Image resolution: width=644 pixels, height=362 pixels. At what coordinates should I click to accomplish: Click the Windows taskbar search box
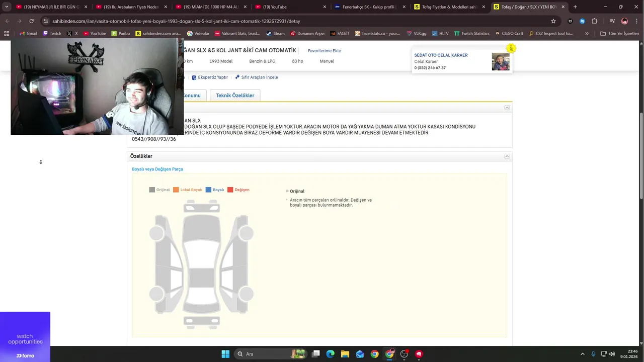272,354
